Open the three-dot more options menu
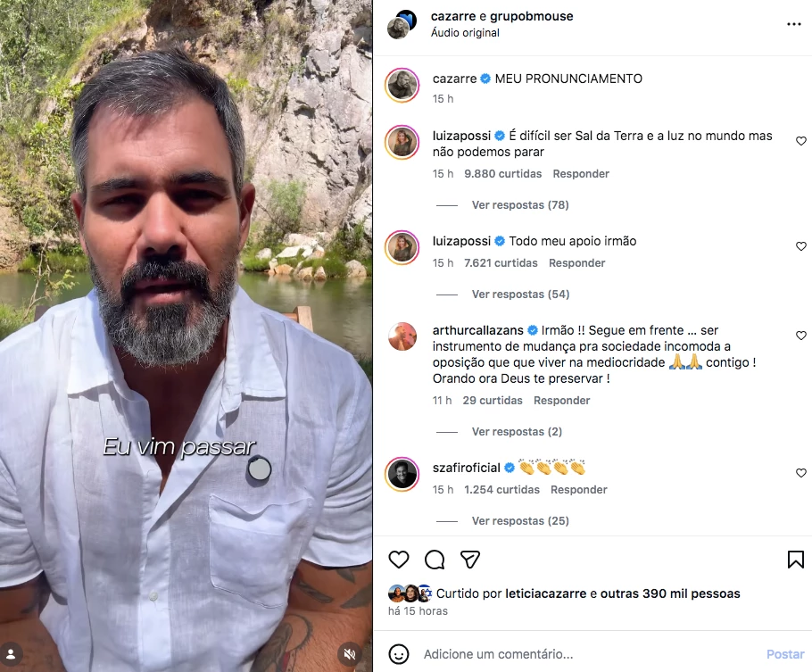The height and width of the screenshot is (672, 812). click(x=794, y=24)
